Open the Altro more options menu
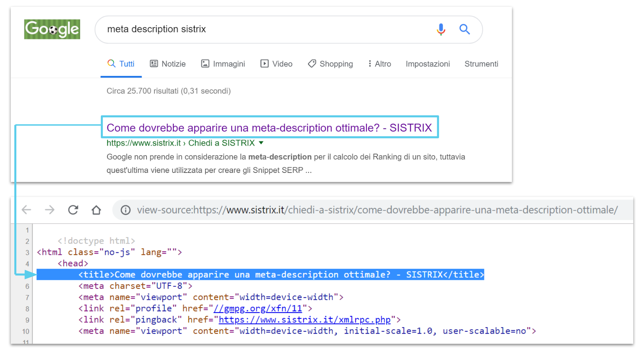This screenshot has height=362, width=644. tap(379, 64)
